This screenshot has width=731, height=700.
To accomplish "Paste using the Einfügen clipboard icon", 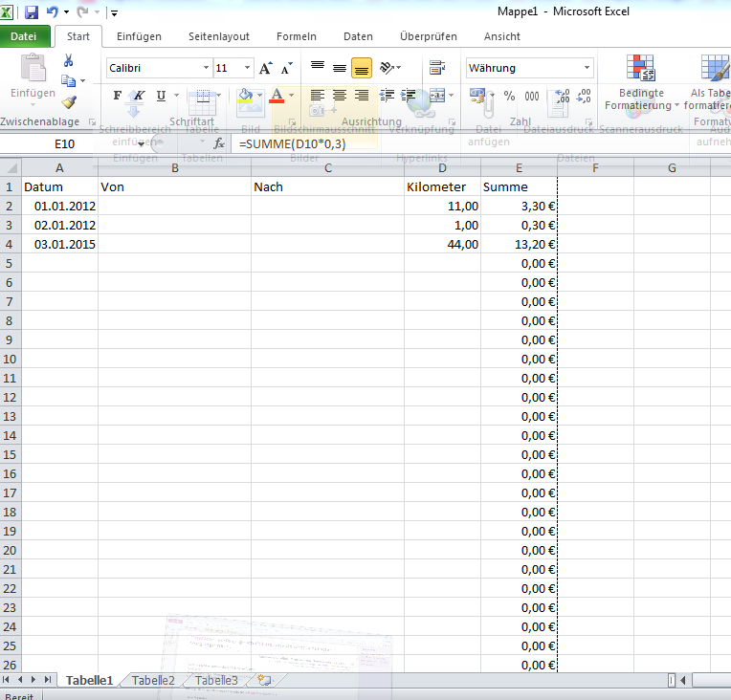I will pyautogui.click(x=33, y=68).
